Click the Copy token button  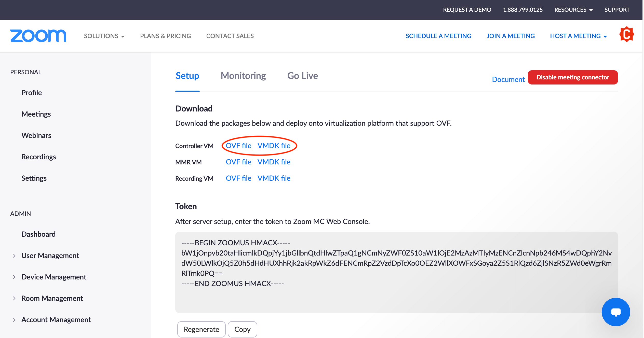[x=242, y=329]
